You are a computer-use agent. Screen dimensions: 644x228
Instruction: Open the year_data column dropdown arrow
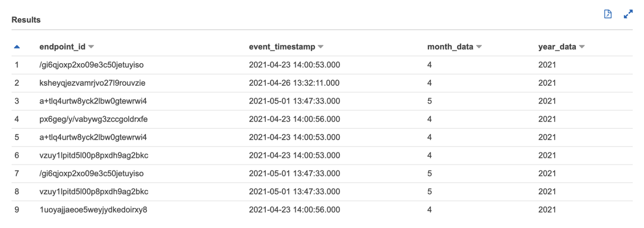coord(582,47)
